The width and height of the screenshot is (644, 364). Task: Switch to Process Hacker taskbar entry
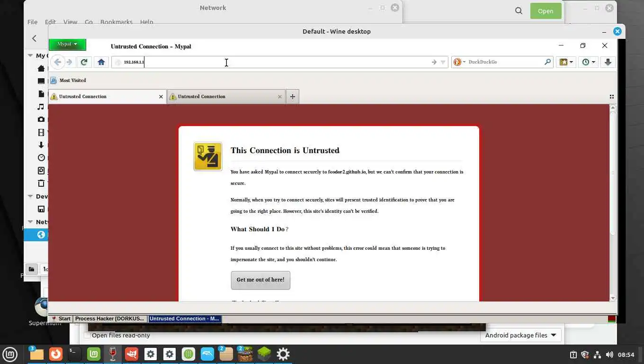[x=109, y=319]
